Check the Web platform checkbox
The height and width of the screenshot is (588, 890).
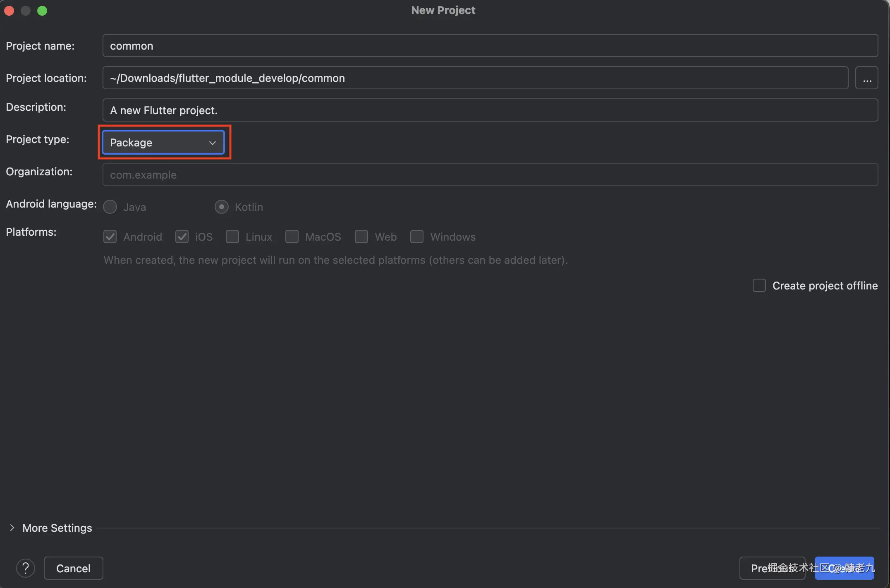coord(361,237)
